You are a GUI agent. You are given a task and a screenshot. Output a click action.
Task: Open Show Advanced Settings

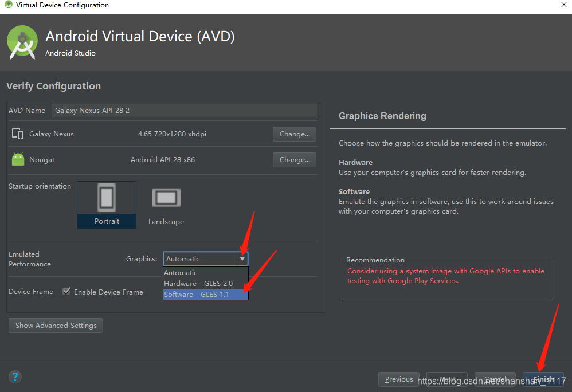pos(56,326)
